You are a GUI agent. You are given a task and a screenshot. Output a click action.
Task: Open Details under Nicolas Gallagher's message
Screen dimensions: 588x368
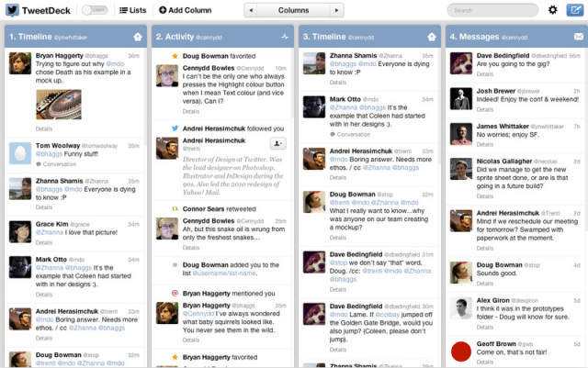[485, 196]
